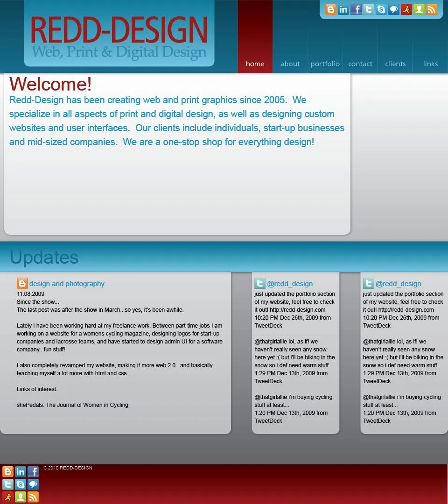Switch to the portfolio page
448x504 pixels.
click(325, 64)
